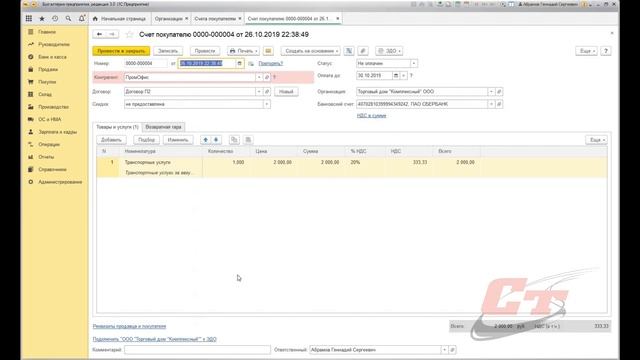Select the Возвратная тара tab
The image size is (640, 360).
(x=163, y=127)
